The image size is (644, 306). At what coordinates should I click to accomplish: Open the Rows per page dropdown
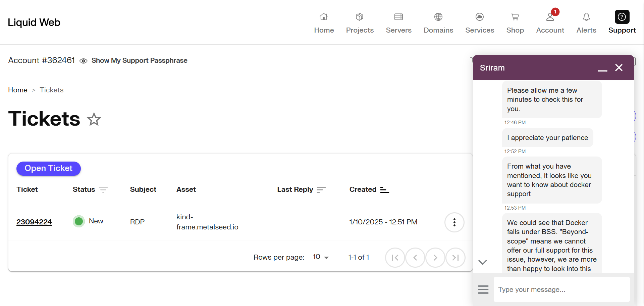pos(321,257)
